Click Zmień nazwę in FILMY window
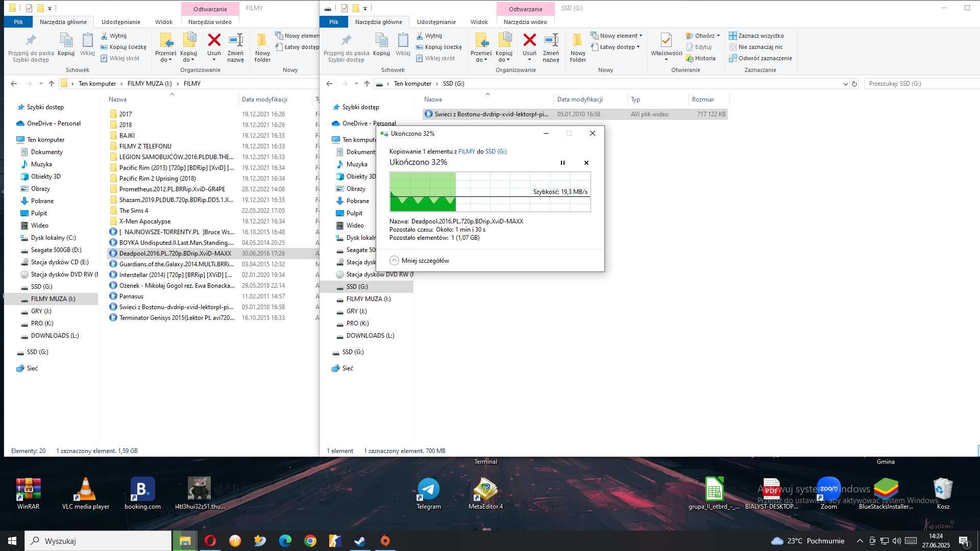 (x=235, y=48)
